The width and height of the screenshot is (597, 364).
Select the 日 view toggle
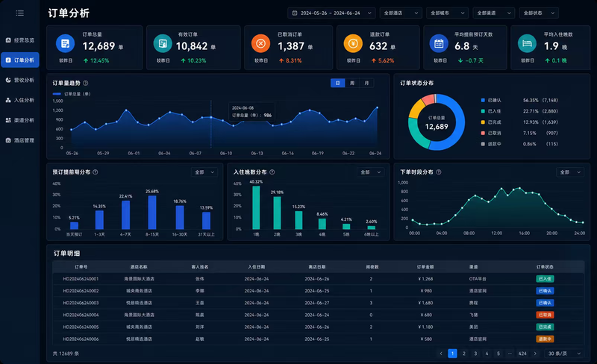pyautogui.click(x=338, y=83)
